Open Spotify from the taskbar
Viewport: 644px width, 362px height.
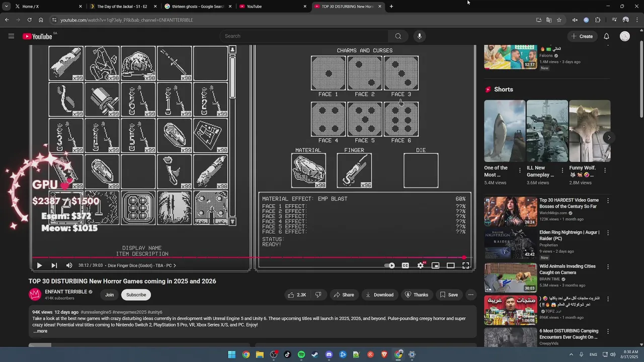[301, 354]
